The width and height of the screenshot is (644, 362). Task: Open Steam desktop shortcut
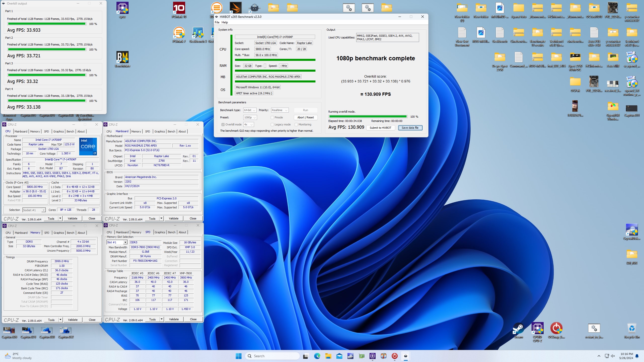click(x=518, y=330)
